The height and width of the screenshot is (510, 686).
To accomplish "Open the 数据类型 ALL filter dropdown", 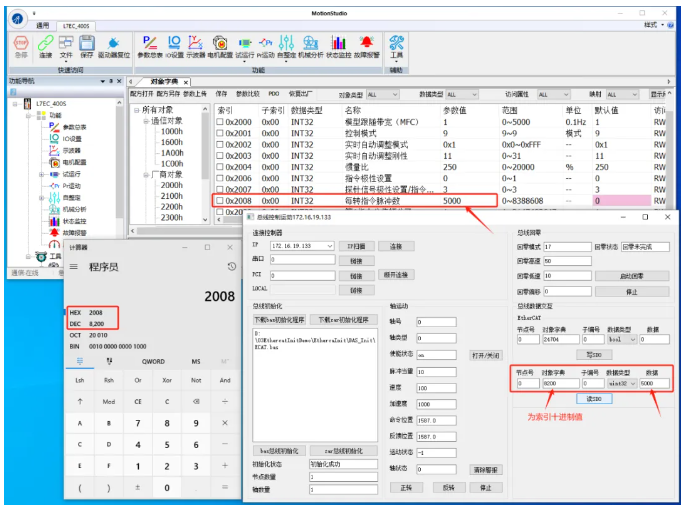I will point(462,94).
